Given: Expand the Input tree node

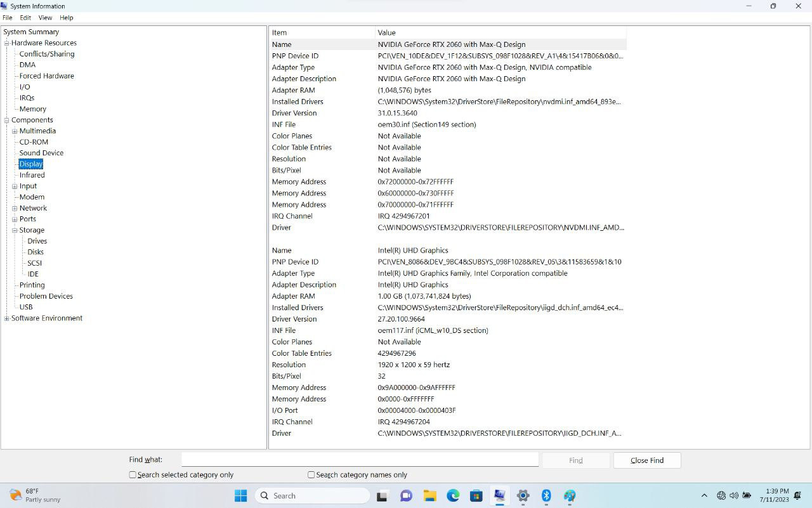Looking at the screenshot, I should click(15, 186).
